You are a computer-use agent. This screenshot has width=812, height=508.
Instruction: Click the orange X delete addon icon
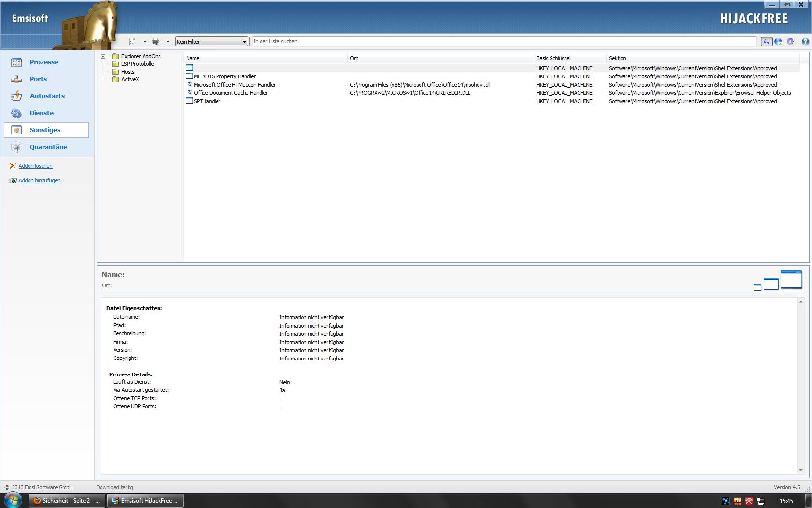tap(13, 166)
